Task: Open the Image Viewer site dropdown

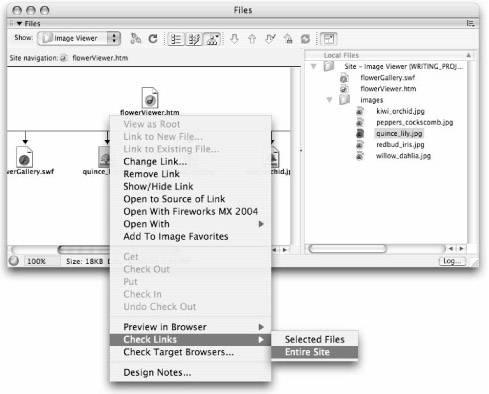Action: point(79,38)
